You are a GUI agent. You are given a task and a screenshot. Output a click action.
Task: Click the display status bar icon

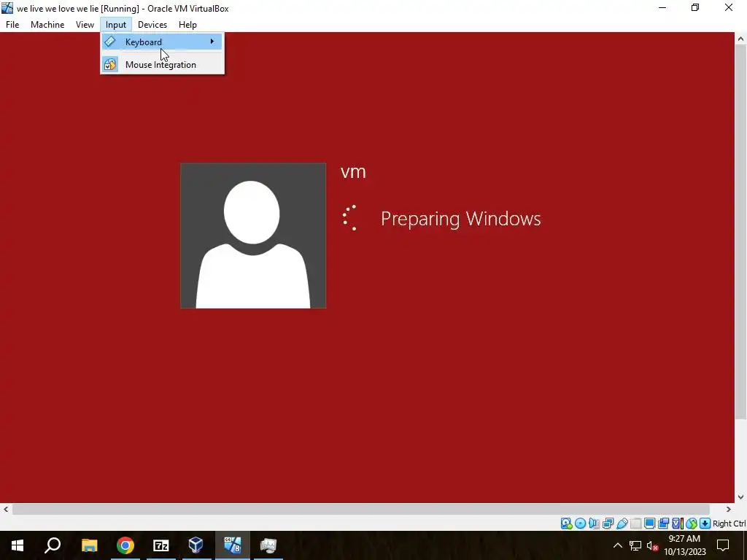point(649,524)
